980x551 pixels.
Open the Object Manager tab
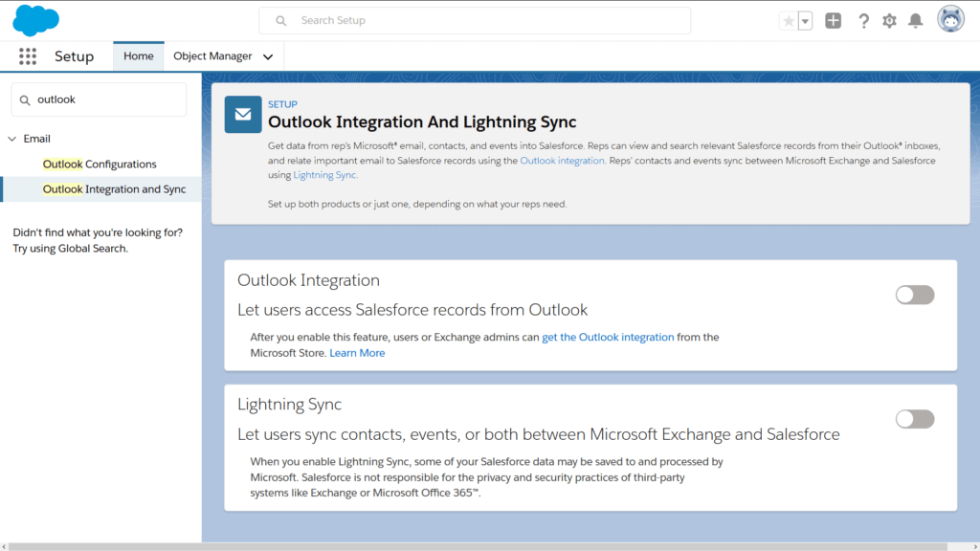tap(212, 56)
